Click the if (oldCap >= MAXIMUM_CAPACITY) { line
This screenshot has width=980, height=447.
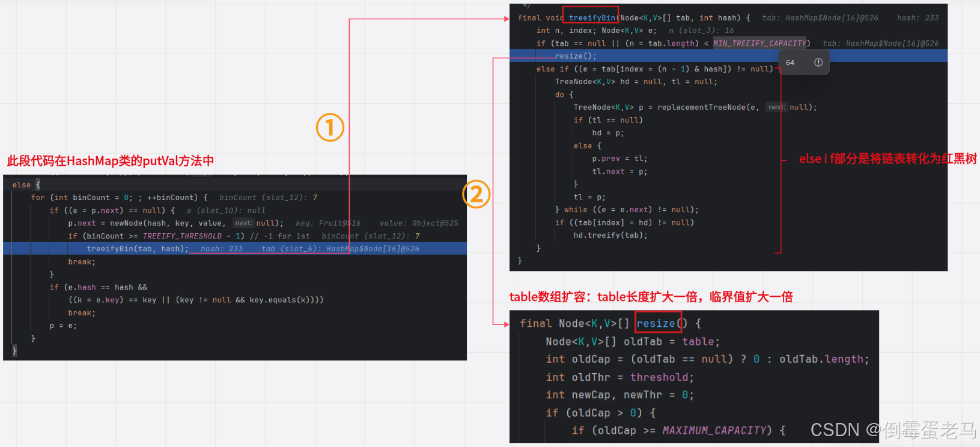(679, 430)
